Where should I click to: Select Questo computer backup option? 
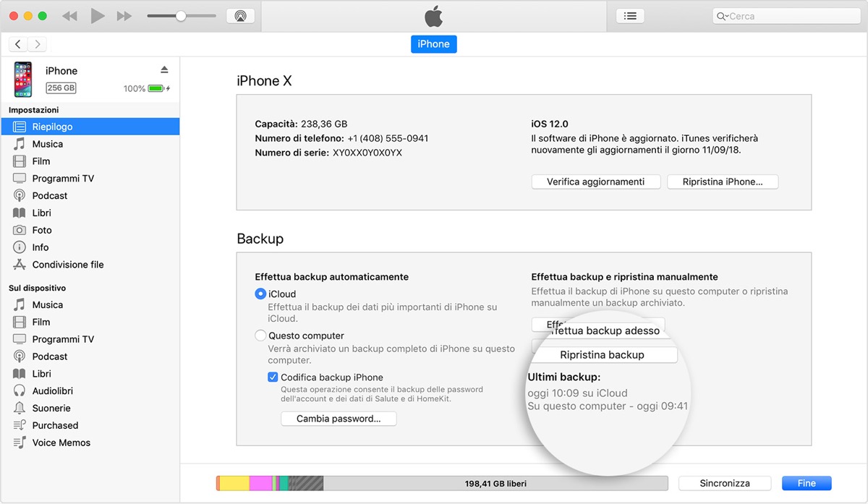click(x=260, y=336)
